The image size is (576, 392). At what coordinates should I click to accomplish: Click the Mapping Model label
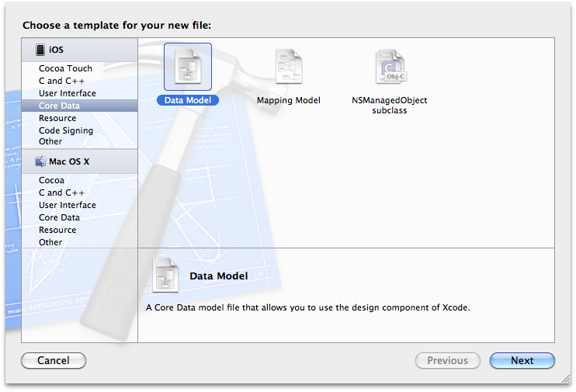point(289,100)
